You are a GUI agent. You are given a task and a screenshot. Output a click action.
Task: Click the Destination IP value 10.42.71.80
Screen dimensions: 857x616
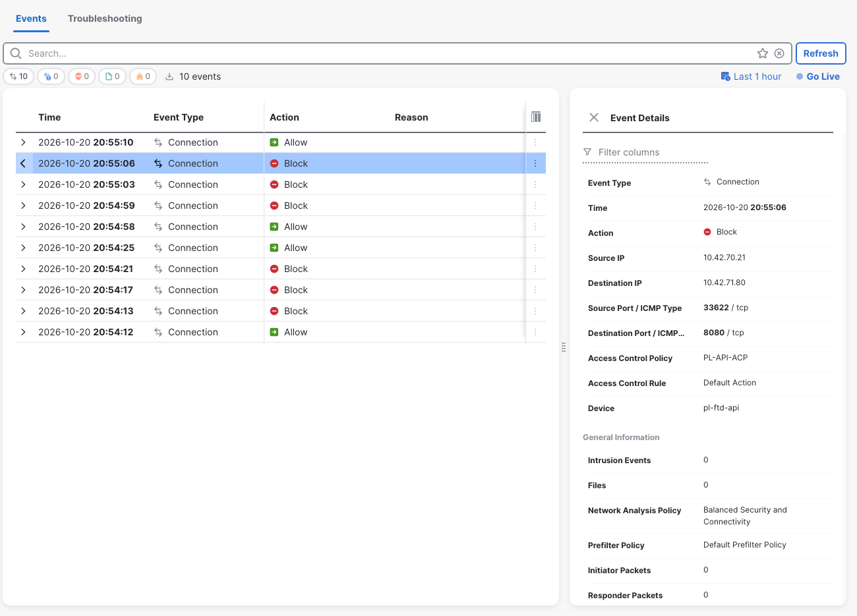click(724, 283)
